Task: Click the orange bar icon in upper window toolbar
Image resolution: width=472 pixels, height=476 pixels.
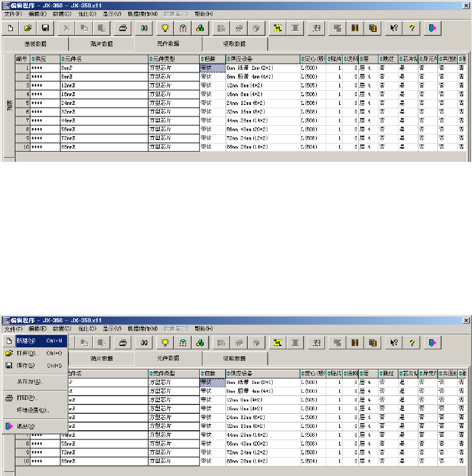Action: coord(355,28)
